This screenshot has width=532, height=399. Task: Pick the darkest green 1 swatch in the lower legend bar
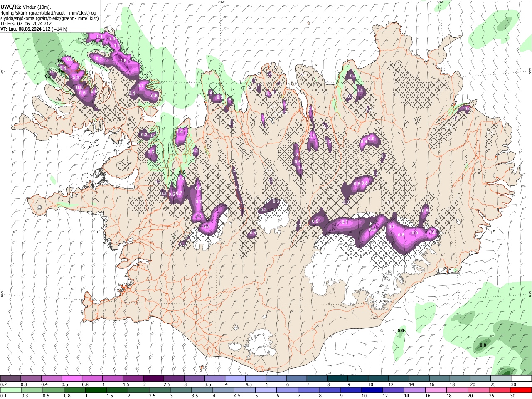(96, 390)
